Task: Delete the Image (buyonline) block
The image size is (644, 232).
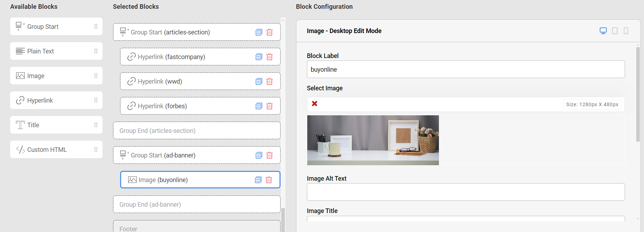Action: tap(269, 180)
